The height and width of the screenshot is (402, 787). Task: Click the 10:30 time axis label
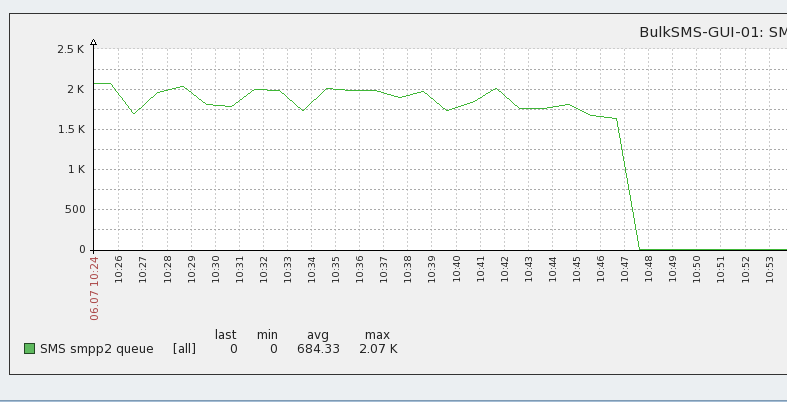point(215,269)
